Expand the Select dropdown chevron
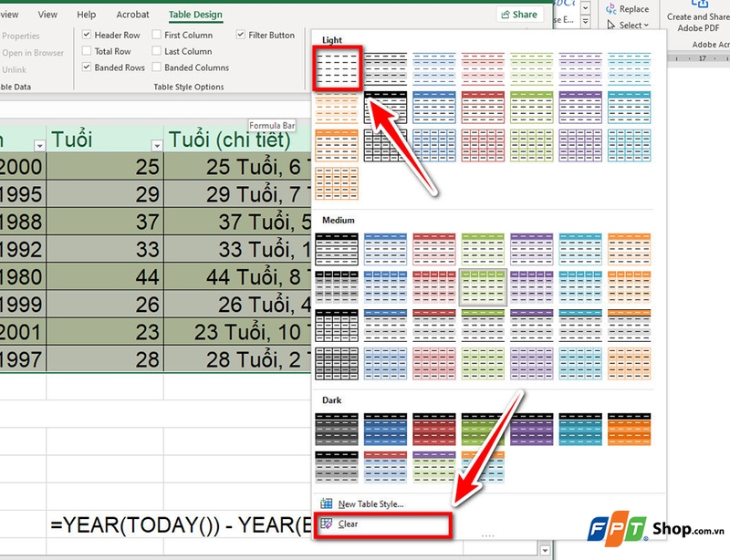Viewport: 730px width, 560px height. tap(645, 26)
